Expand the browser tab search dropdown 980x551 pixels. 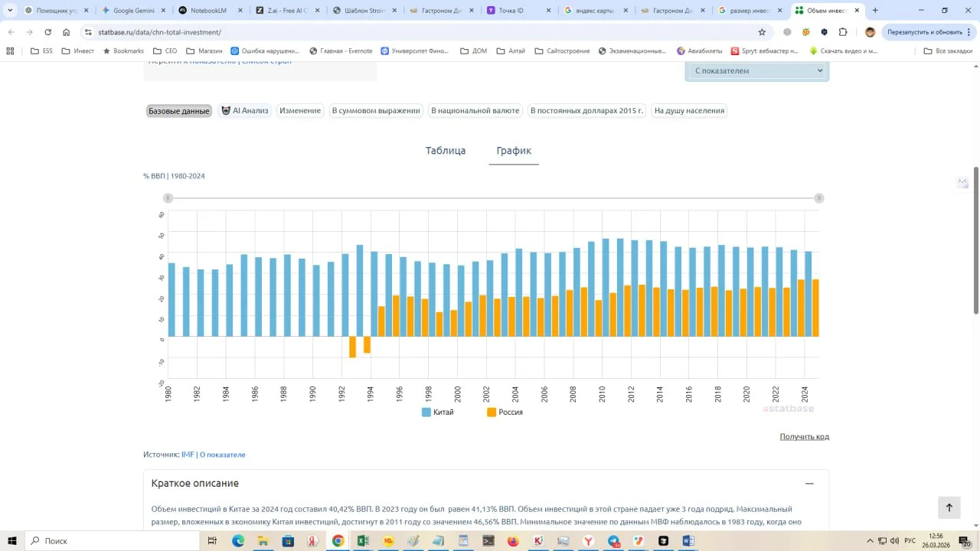[x=10, y=11]
